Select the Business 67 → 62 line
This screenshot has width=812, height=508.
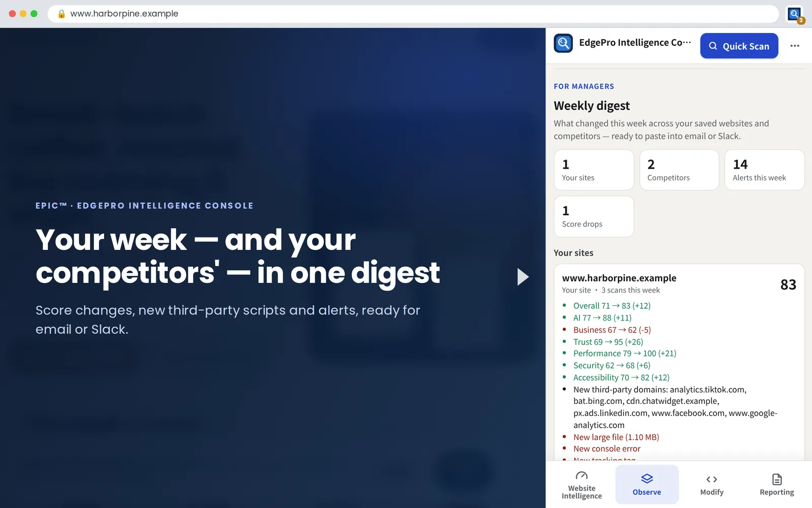(612, 330)
